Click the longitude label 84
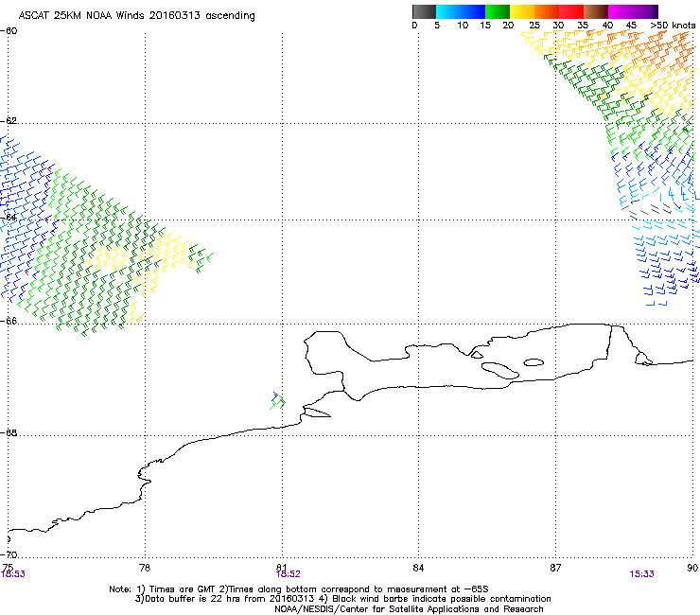Image resolution: width=700 pixels, height=615 pixels. pyautogui.click(x=418, y=567)
